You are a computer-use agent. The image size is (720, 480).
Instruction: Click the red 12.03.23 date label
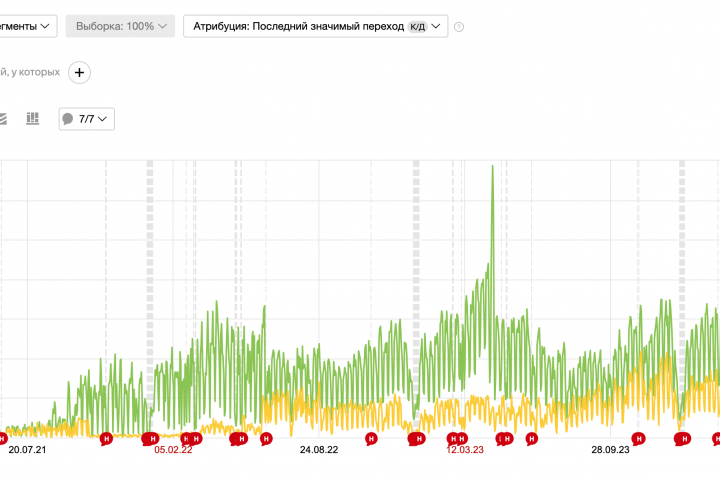click(465, 450)
